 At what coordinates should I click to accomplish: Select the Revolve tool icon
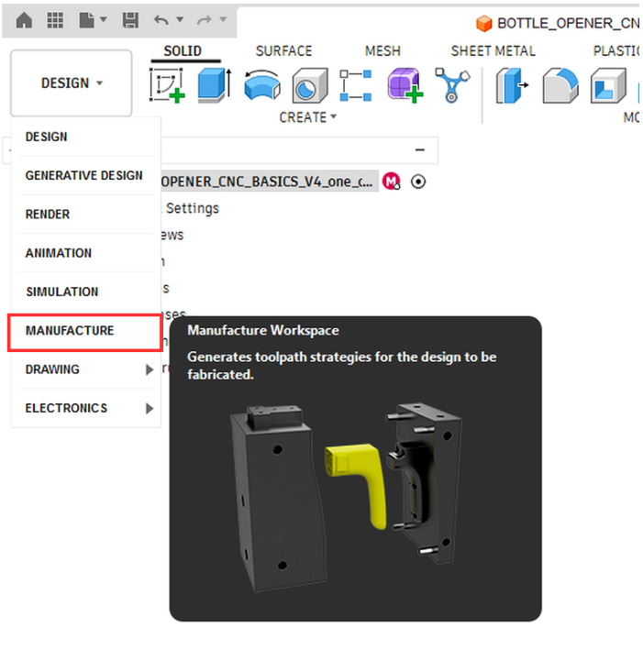(262, 85)
